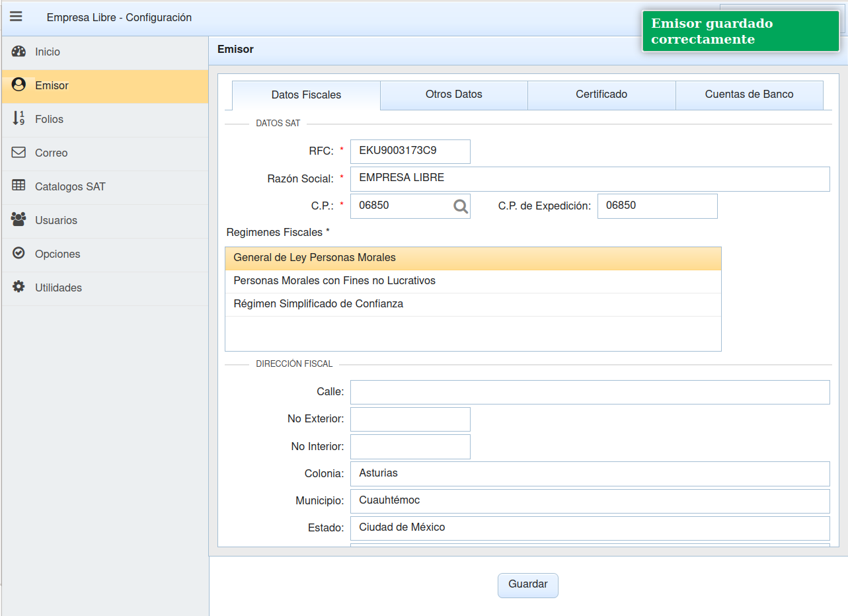Open Inicio dashboard icon in sidebar
This screenshot has height=616, width=848.
click(x=19, y=52)
